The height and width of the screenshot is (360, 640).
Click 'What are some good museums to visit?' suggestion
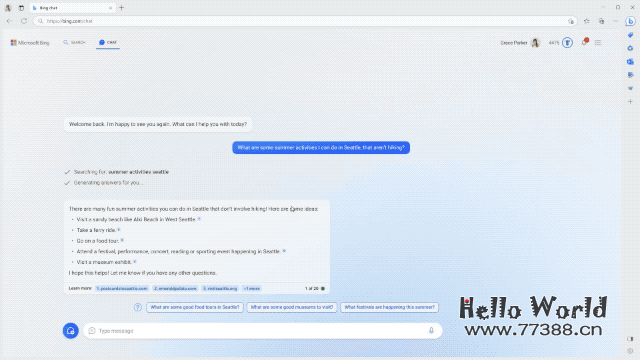point(292,307)
